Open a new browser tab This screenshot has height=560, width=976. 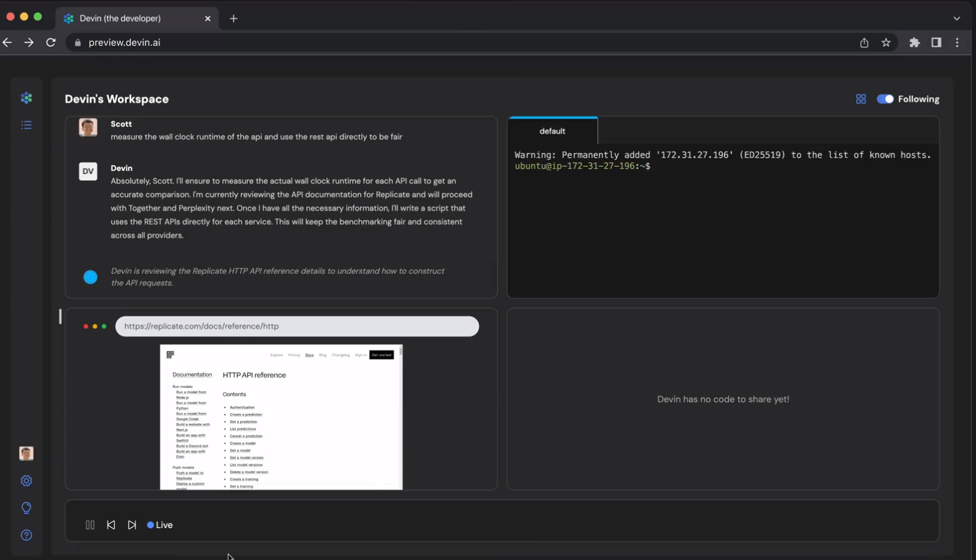tap(233, 19)
